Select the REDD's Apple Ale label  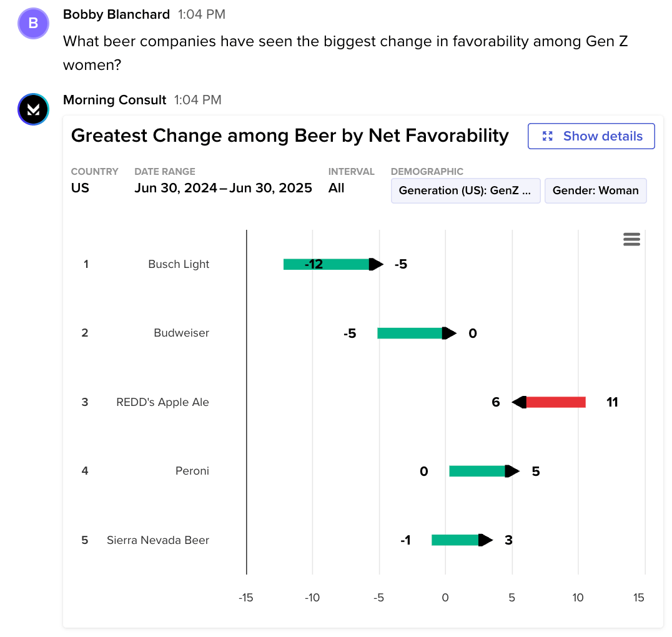click(x=162, y=402)
